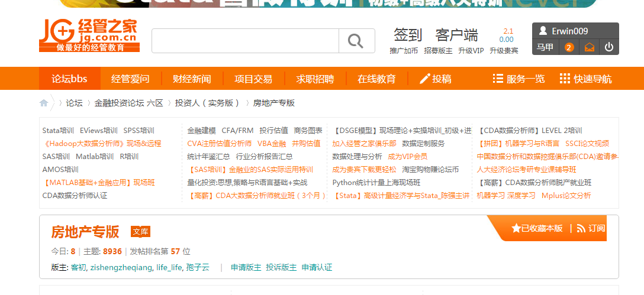Screen dimensions: 644x295
Task: Open 马甲 account switcher
Action: (545, 48)
